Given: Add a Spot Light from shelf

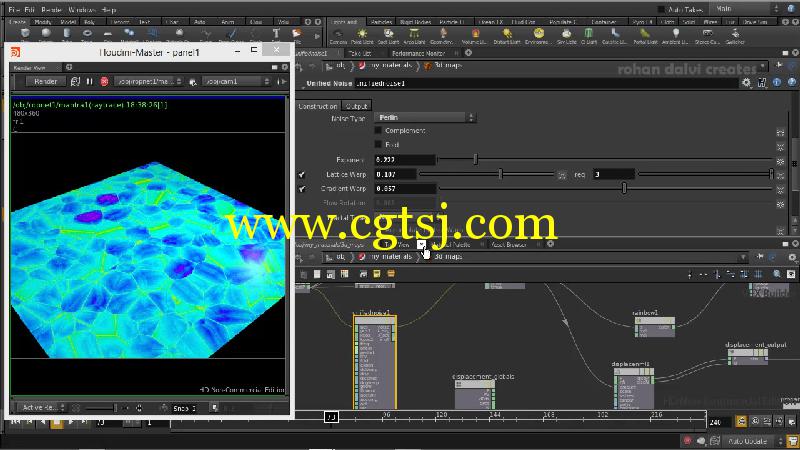Looking at the screenshot, I should pos(388,36).
